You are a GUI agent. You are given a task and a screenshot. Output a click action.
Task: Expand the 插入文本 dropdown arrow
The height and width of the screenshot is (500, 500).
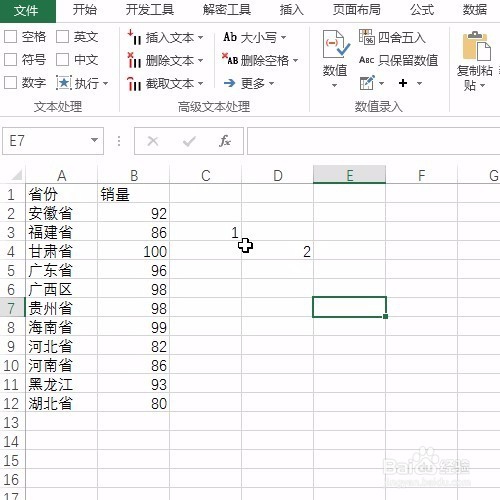click(200, 37)
